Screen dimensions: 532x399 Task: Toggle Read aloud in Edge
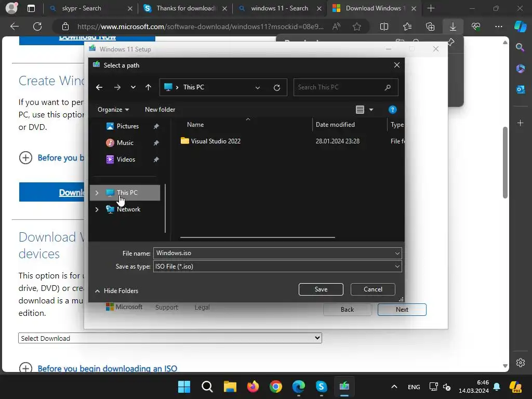click(x=336, y=26)
